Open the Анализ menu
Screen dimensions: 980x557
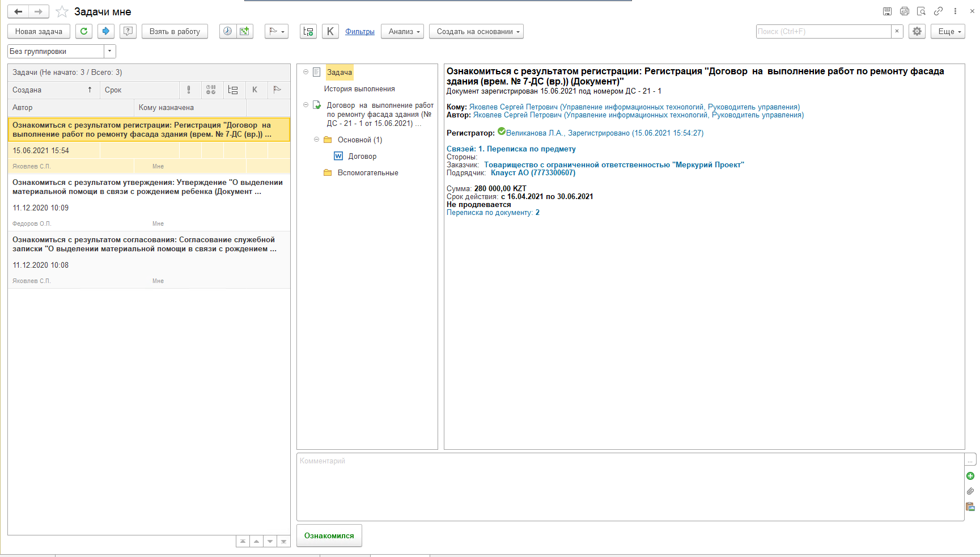click(402, 31)
